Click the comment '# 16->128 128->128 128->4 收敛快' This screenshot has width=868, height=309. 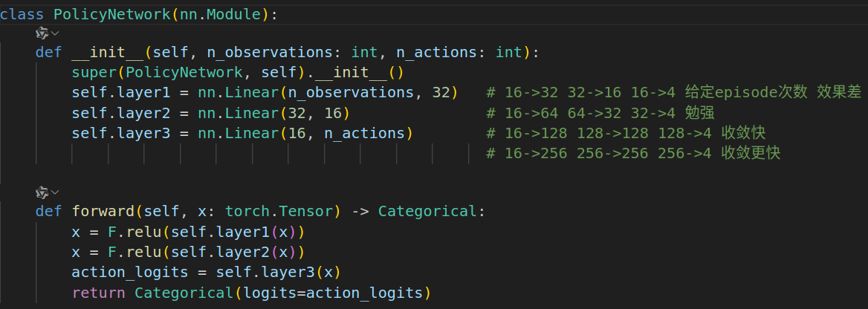(x=626, y=133)
